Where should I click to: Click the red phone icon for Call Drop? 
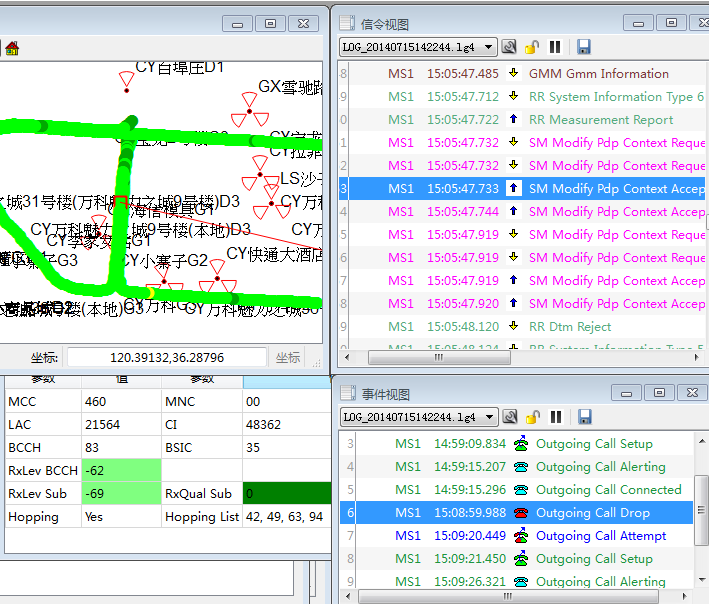[520, 513]
